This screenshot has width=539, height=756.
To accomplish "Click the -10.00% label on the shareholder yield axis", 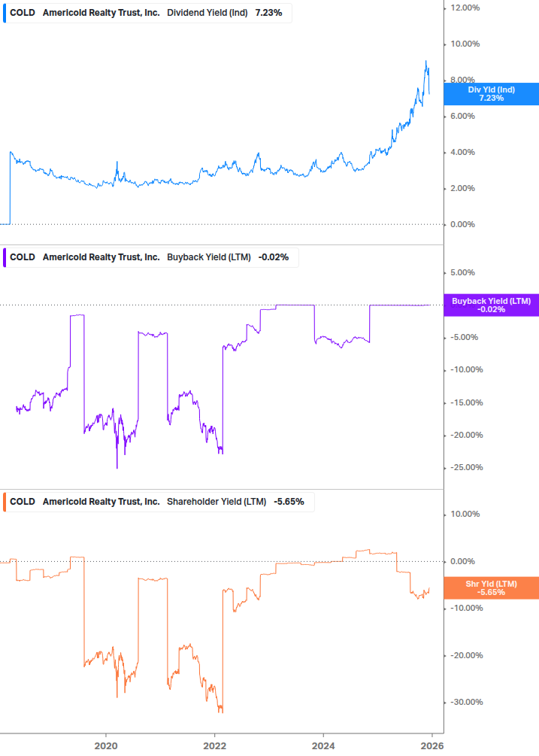I will [466, 609].
